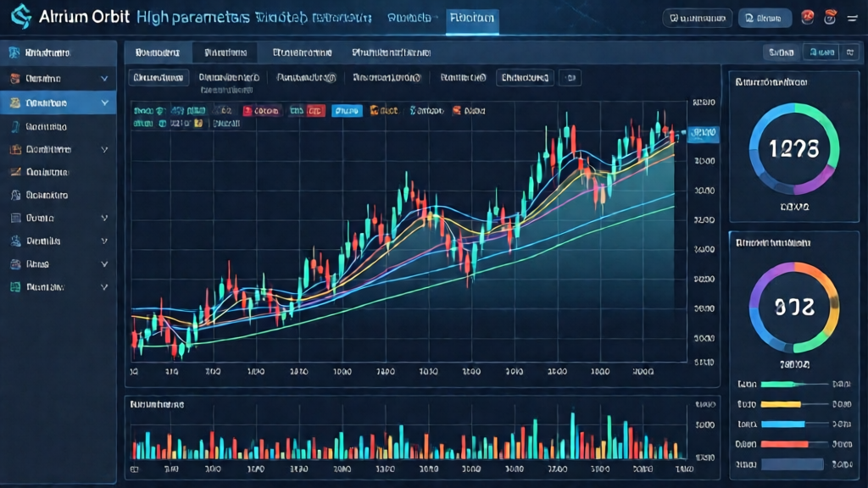
Task: Toggle the orange indicator chip in chart legend
Action: coord(384,111)
